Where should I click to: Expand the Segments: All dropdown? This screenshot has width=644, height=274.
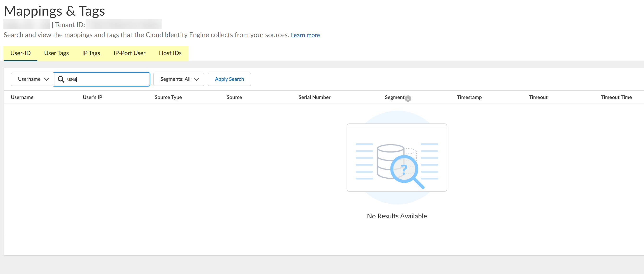[178, 79]
